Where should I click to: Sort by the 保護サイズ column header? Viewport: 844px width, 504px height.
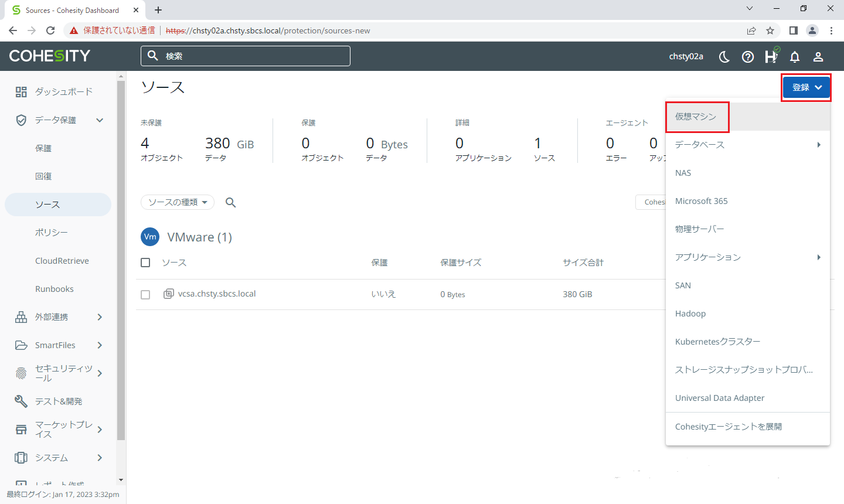461,263
